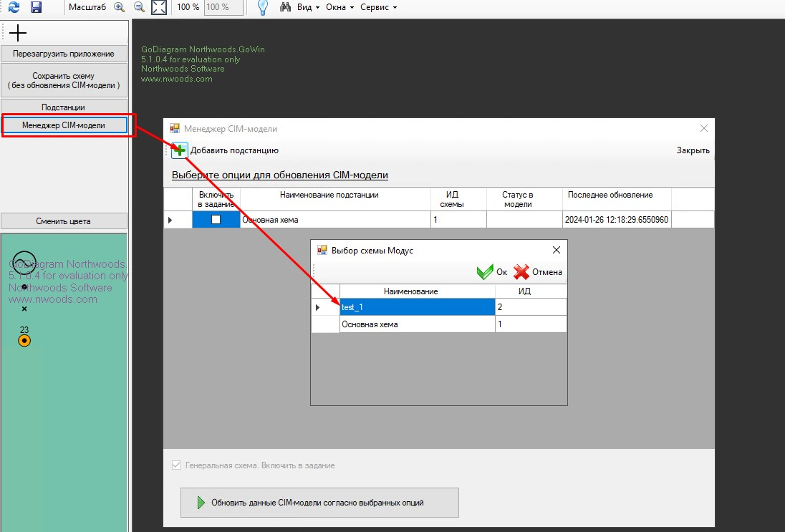Click the floppy disk save icon
Viewport: 785px width, 532px height.
(x=36, y=7)
